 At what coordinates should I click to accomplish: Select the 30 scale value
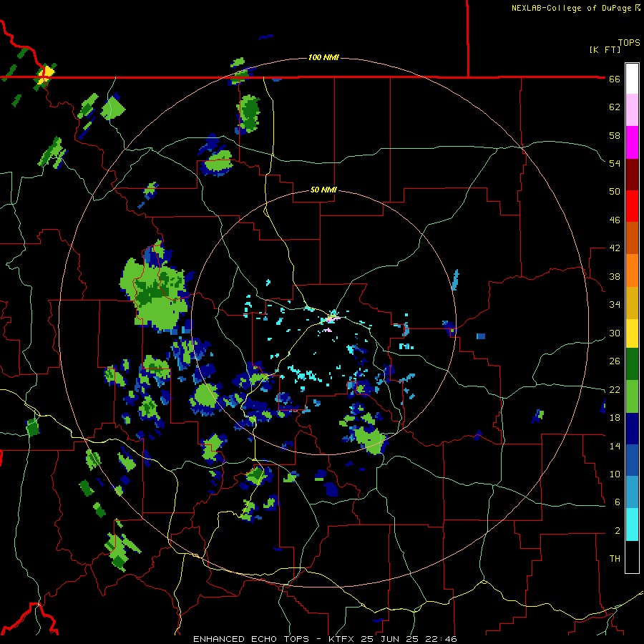[615, 333]
